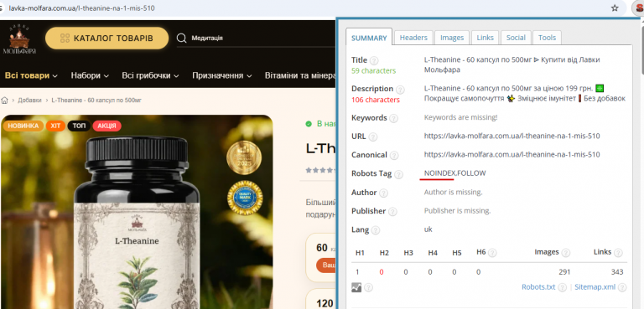
Task: Click the help icon next to Keywords
Action: click(393, 119)
